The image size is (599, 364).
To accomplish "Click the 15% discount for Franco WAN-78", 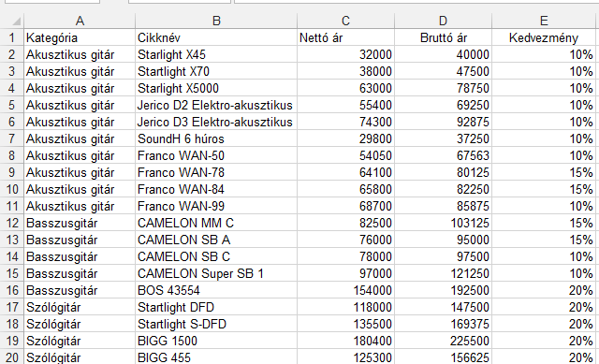I will (x=544, y=172).
